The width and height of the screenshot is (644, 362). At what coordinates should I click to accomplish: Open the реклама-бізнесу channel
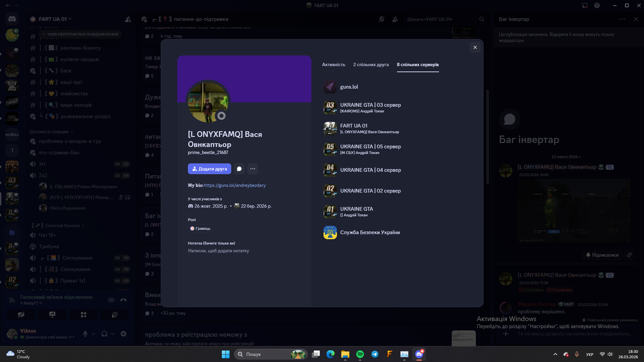click(81, 48)
